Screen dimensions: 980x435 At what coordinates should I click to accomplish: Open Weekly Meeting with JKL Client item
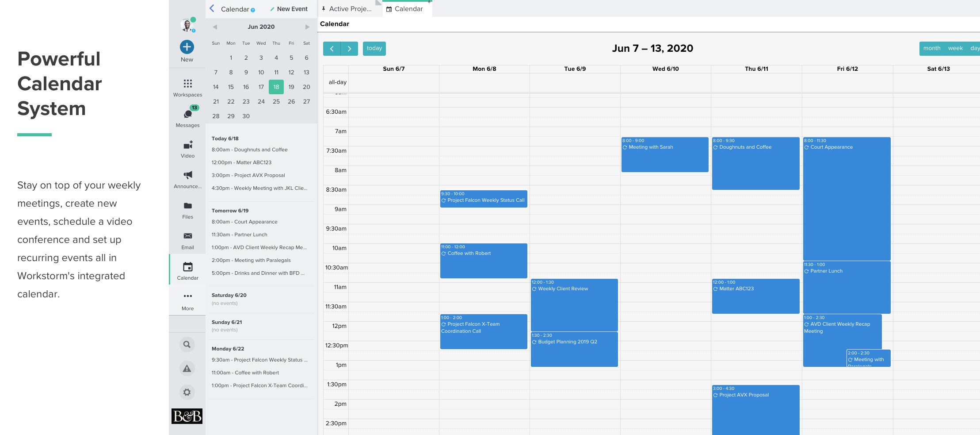pos(259,188)
